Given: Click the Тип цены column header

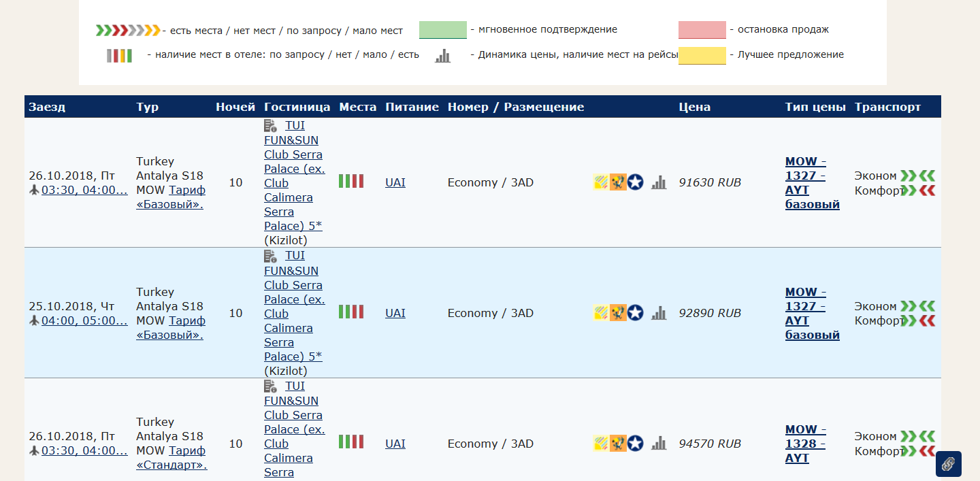Looking at the screenshot, I should 815,107.
